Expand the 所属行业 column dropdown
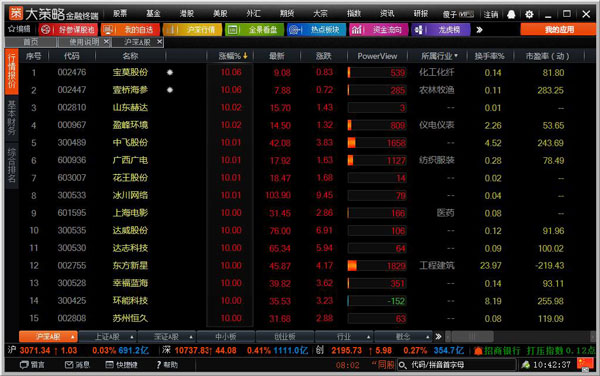The height and width of the screenshot is (376, 600). tap(456, 56)
